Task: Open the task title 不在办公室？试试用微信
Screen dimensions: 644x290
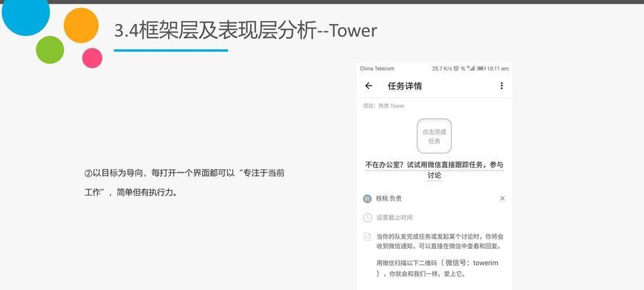Action: pyautogui.click(x=434, y=170)
